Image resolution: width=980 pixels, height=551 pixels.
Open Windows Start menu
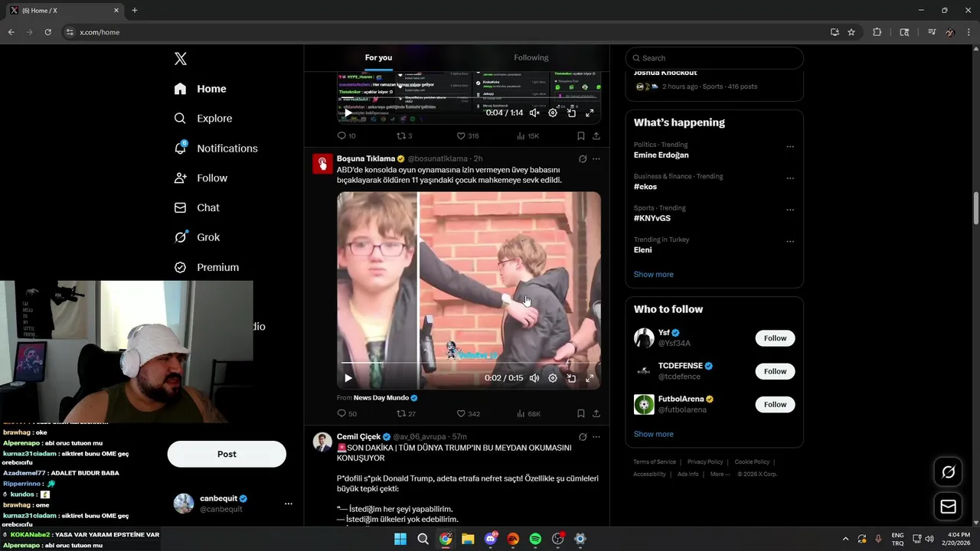(400, 539)
